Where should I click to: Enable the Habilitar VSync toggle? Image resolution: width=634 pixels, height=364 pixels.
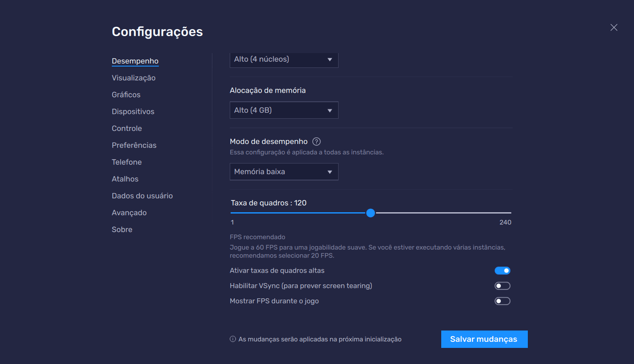point(503,286)
